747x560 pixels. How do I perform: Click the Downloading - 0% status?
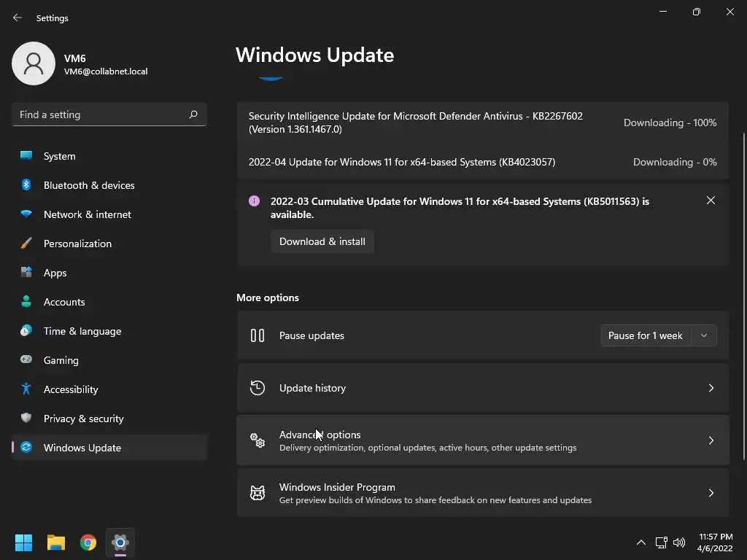(675, 162)
